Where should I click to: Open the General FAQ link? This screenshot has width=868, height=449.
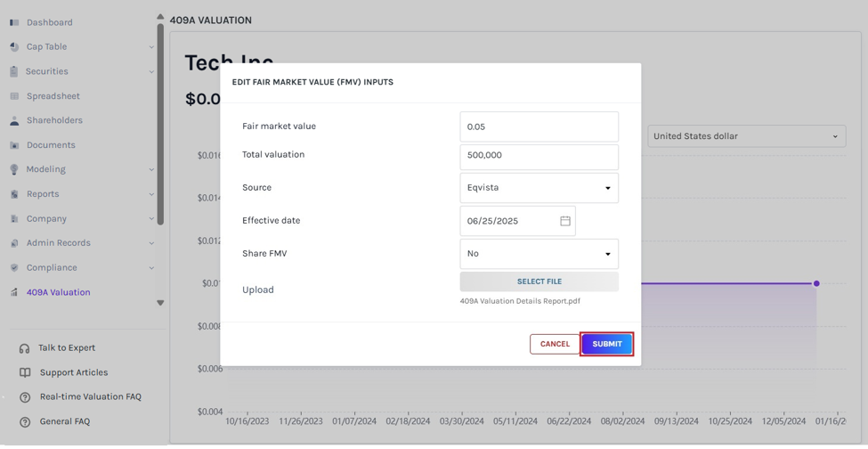65,422
